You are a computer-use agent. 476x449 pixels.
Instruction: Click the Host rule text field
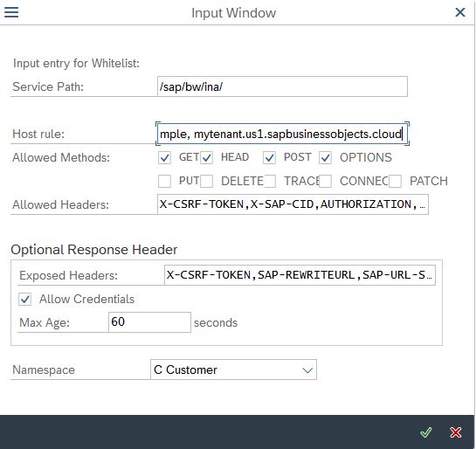click(x=282, y=134)
